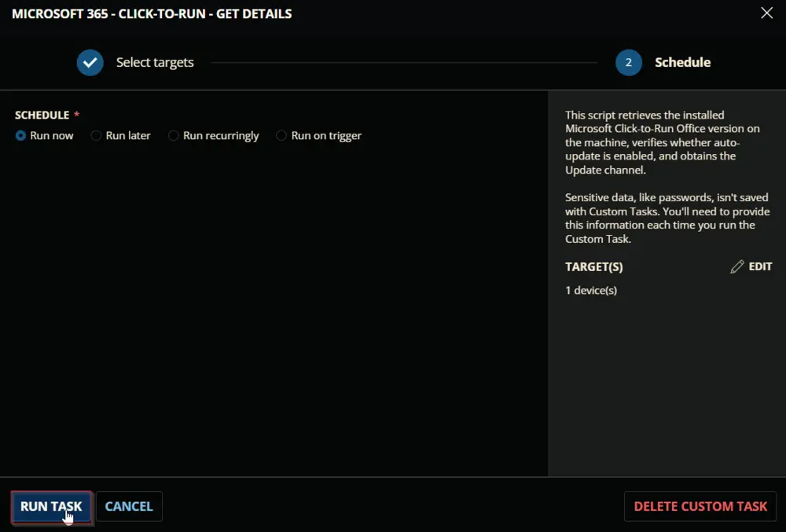Select the Run now radio option
786x532 pixels.
[x=20, y=136]
